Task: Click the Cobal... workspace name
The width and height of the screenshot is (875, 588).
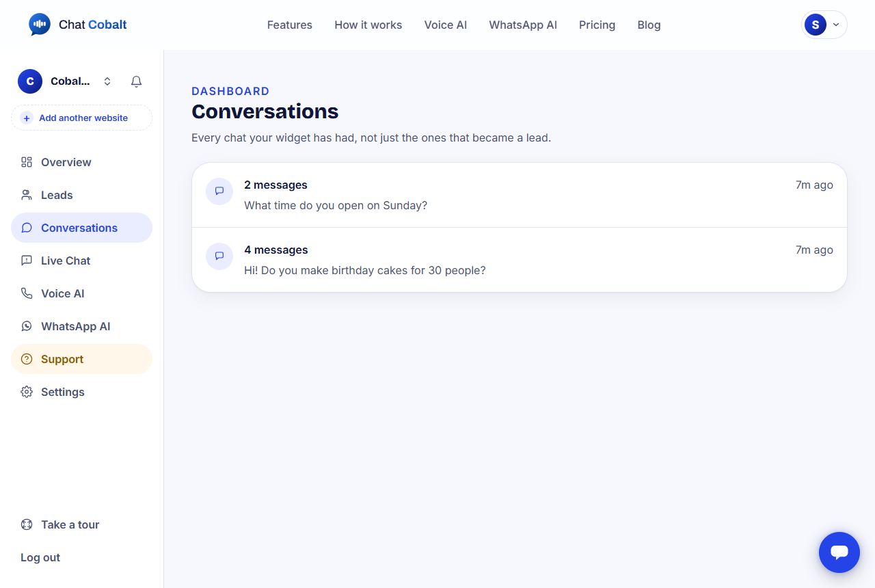Action: point(70,81)
